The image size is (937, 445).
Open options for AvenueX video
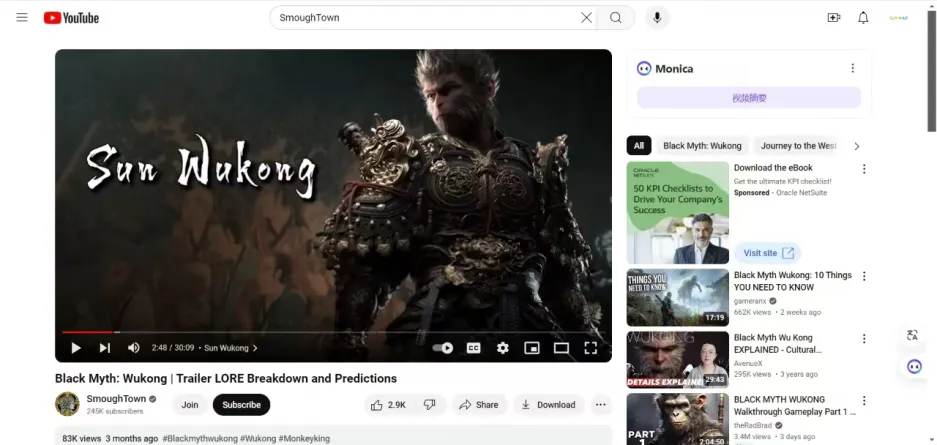(x=863, y=339)
